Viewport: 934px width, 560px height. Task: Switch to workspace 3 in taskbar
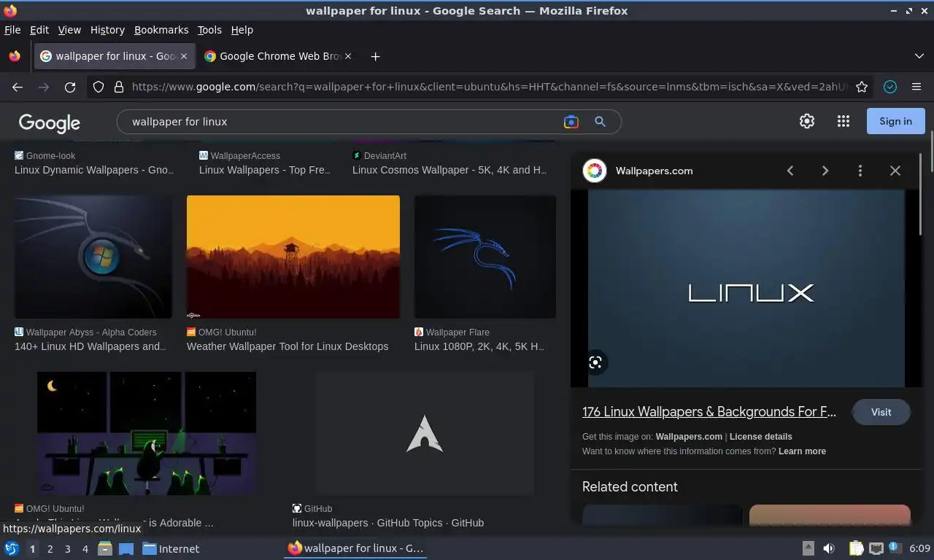point(68,548)
